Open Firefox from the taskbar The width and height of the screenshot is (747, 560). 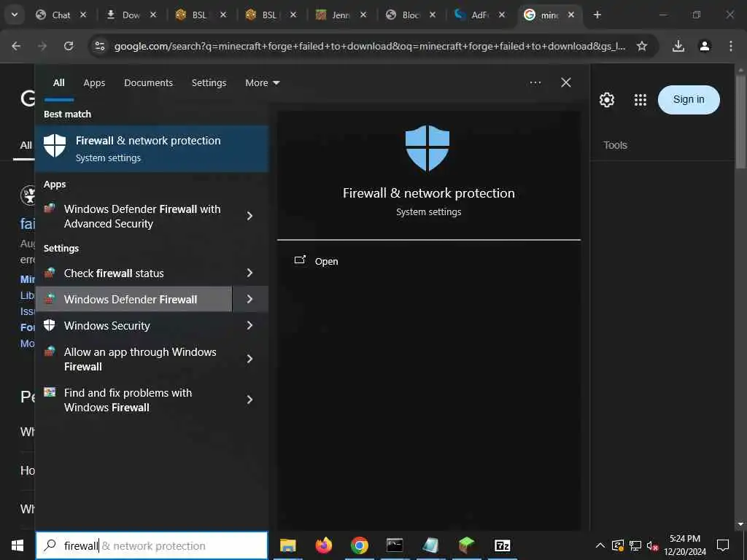pyautogui.click(x=323, y=545)
